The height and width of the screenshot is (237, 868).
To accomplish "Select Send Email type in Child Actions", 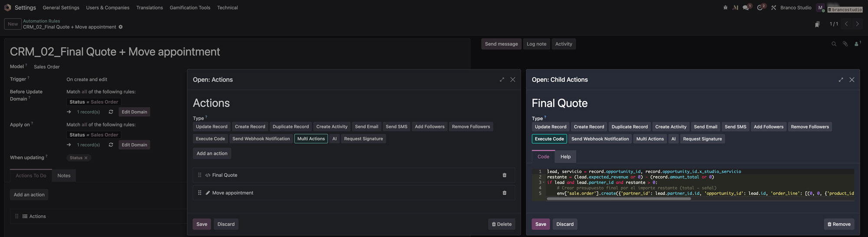I will tap(705, 127).
